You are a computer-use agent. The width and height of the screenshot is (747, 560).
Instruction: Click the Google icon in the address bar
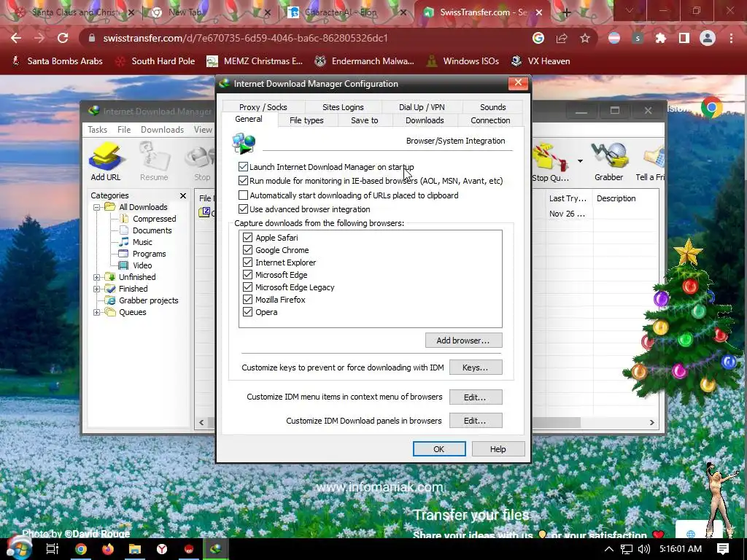click(x=538, y=38)
